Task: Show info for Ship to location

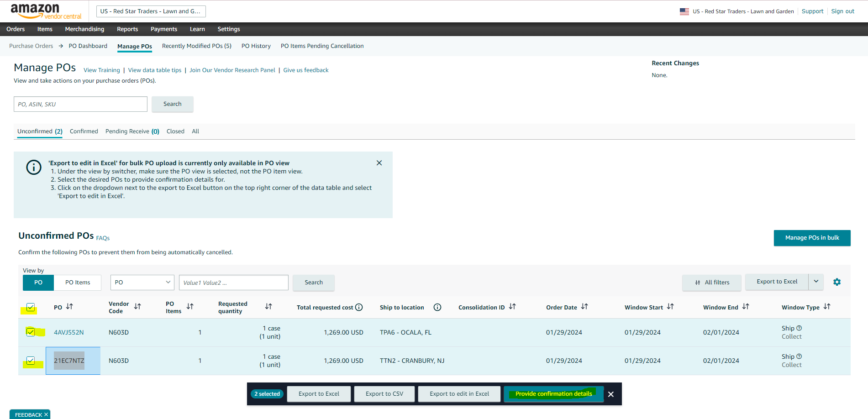Action: point(437,307)
